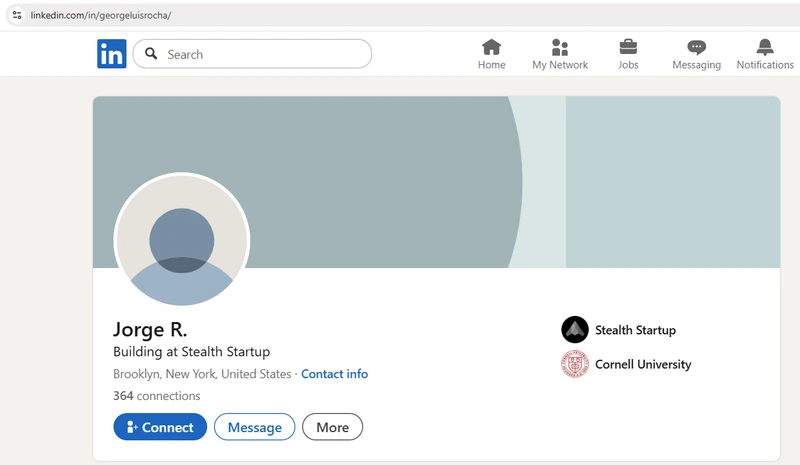This screenshot has width=800, height=465.
Task: Click the magnifier icon in search box
Action: click(152, 54)
